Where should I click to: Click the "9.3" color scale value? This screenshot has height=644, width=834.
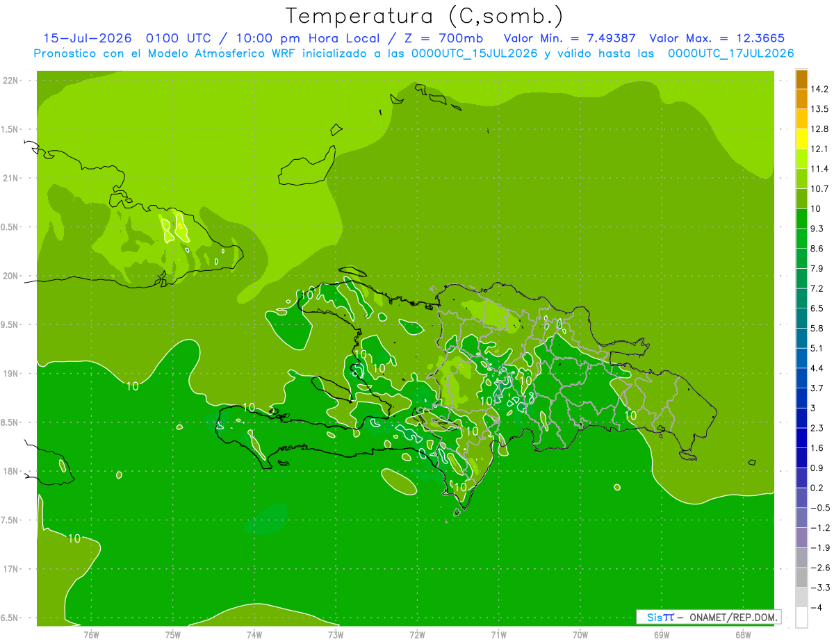coord(818,229)
